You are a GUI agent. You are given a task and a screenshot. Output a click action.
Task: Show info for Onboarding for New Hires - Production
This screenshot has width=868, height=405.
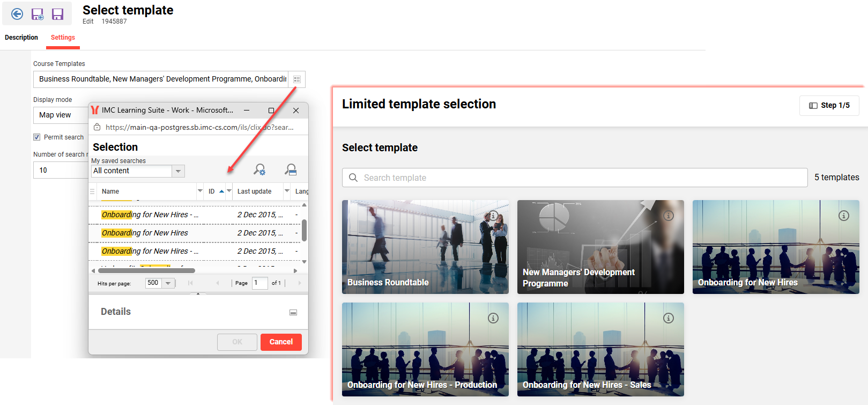tap(493, 318)
